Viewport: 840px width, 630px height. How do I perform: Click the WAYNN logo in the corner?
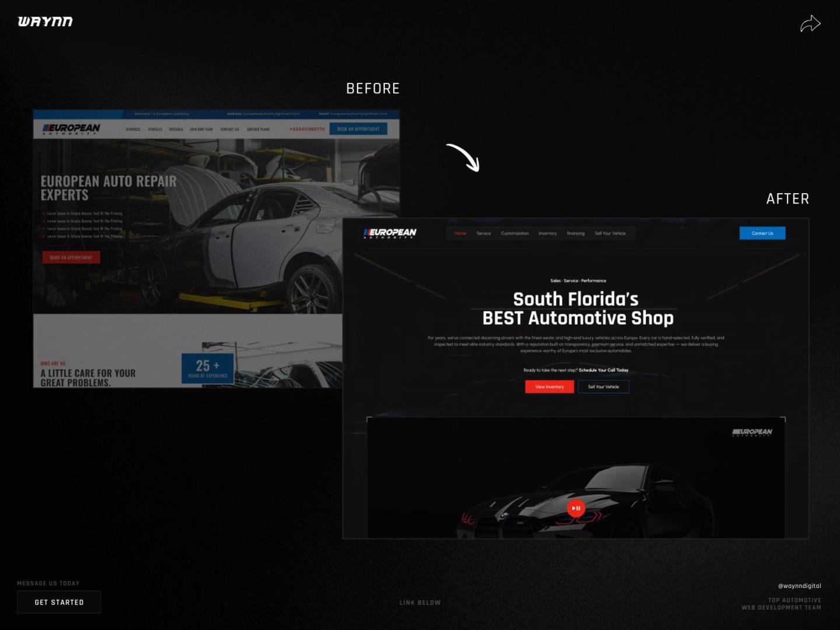45,22
